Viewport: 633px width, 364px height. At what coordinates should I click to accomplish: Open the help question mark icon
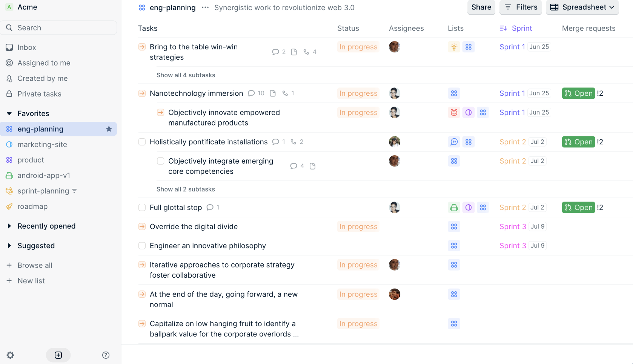pyautogui.click(x=106, y=355)
